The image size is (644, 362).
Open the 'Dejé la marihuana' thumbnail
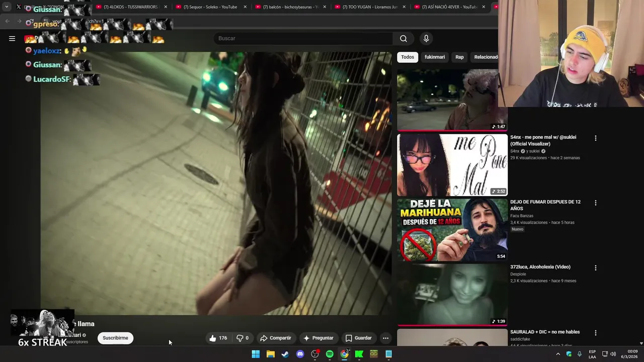point(452,230)
